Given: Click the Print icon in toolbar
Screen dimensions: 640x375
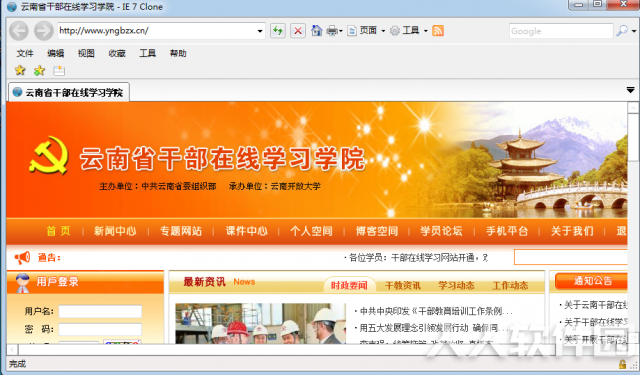Looking at the screenshot, I should (x=332, y=31).
